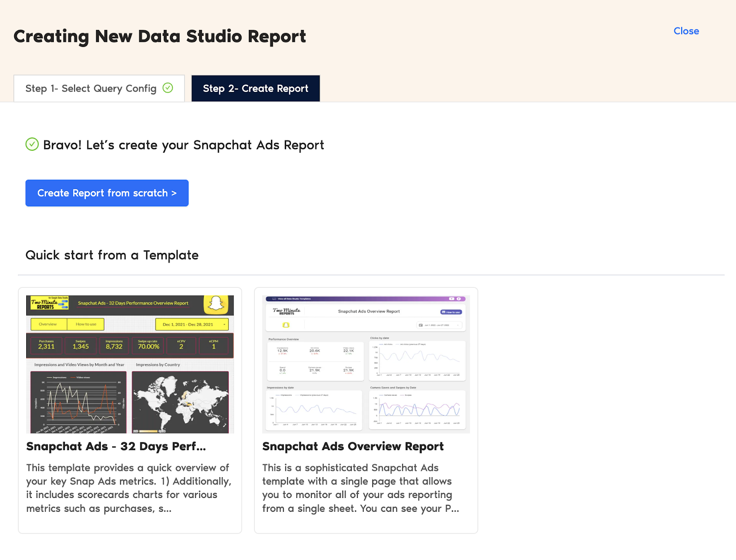Screen dimensions: 736x560
Task: Click Overview button in first template preview
Action: click(48, 324)
